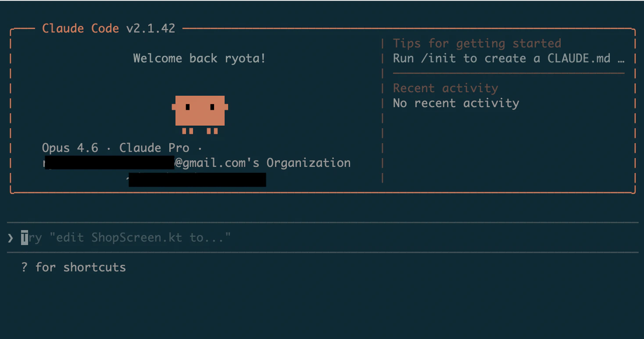Image resolution: width=644 pixels, height=339 pixels.
Task: Click the 'Opus 4.6 · Claude Pro' model line
Action: click(122, 148)
